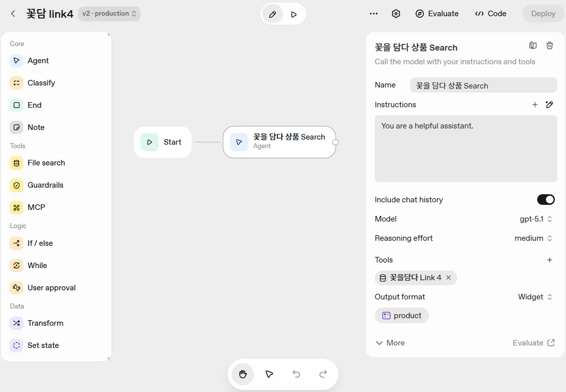Open the Evaluate page
Screen dimensions: 566x392
pyautogui.click(x=437, y=14)
